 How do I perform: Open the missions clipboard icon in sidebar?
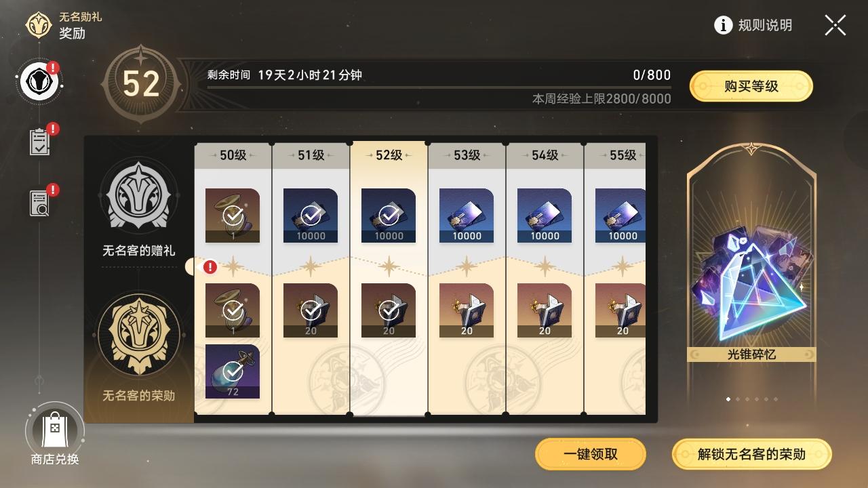pyautogui.click(x=40, y=141)
